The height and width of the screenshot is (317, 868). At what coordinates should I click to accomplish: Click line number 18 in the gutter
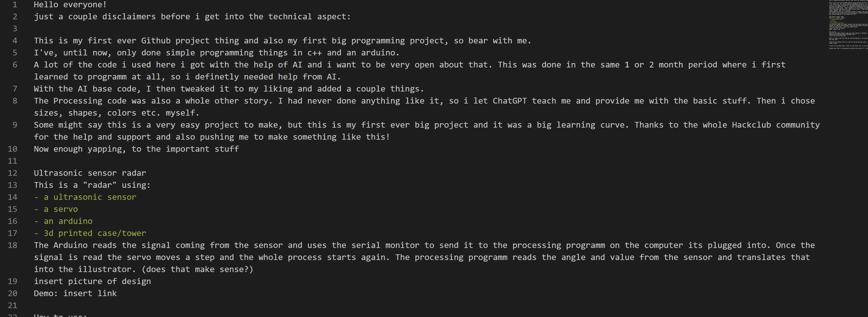tap(12, 245)
